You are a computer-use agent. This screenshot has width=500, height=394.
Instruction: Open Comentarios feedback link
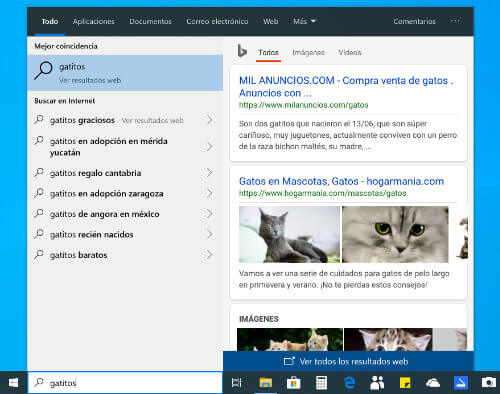click(x=414, y=21)
